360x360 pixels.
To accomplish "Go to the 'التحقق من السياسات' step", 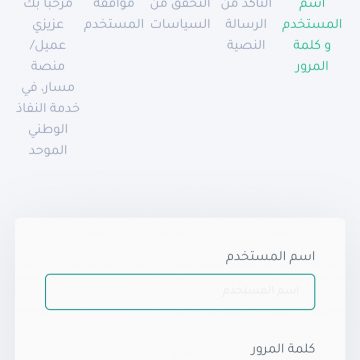I will pos(180,14).
